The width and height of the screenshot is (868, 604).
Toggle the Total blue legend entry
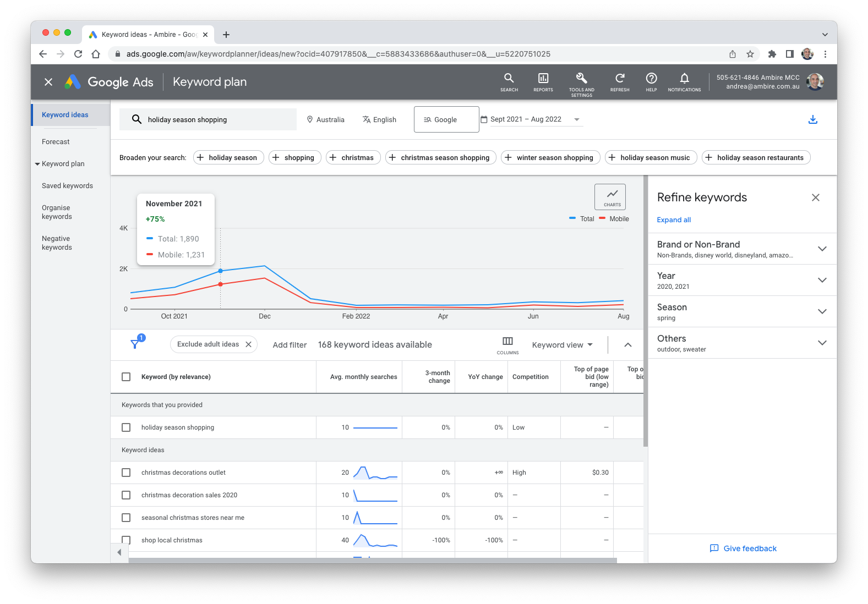point(582,219)
